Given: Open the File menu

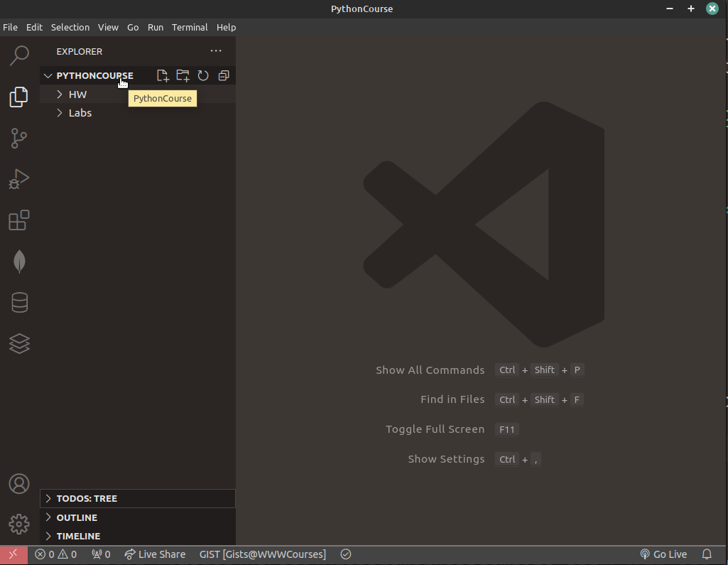Looking at the screenshot, I should pos(10,28).
